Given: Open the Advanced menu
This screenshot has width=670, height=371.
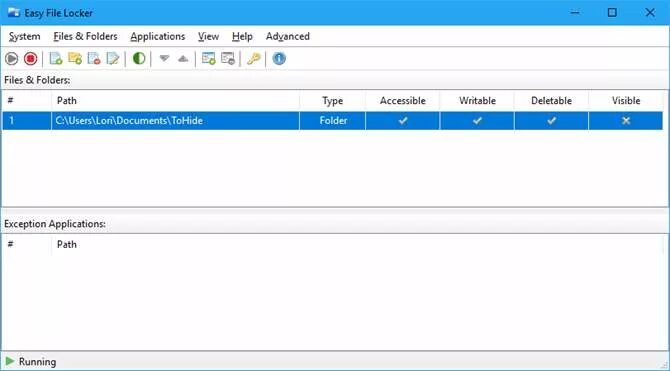Looking at the screenshot, I should click(x=288, y=37).
